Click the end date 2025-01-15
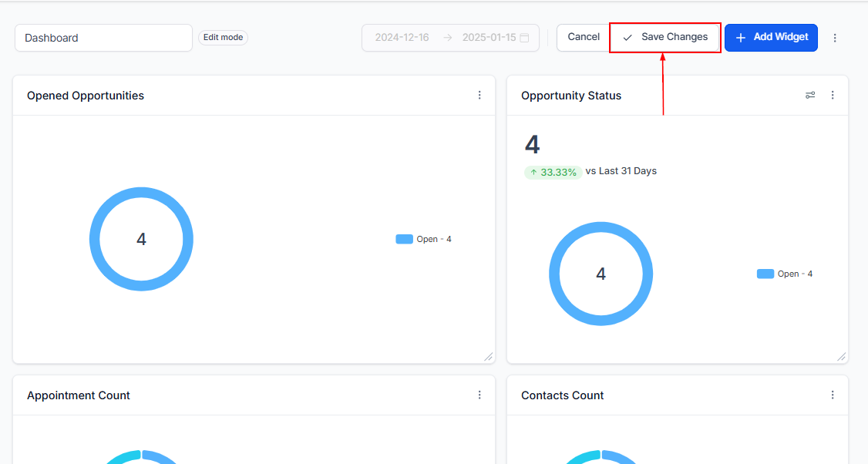868x464 pixels. point(489,37)
